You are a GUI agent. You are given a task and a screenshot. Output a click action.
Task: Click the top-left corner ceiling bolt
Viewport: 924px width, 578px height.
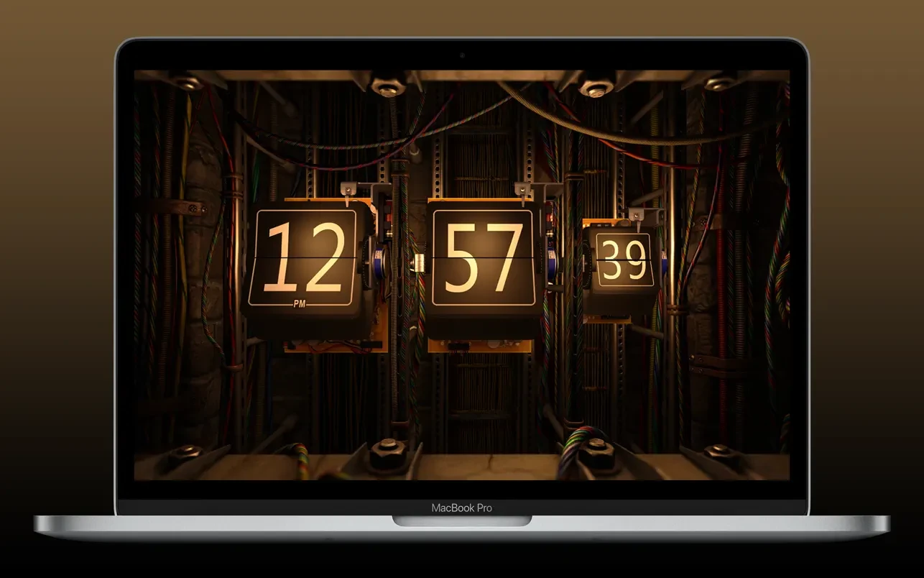click(188, 83)
